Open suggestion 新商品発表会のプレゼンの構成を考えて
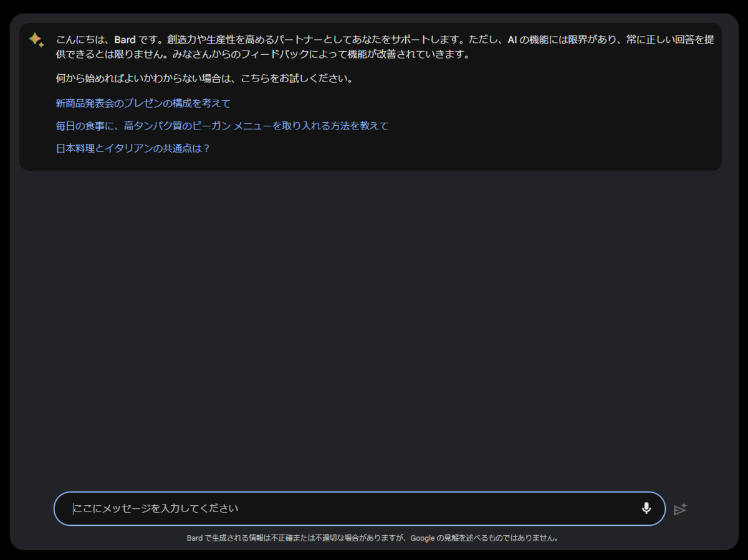 [143, 103]
